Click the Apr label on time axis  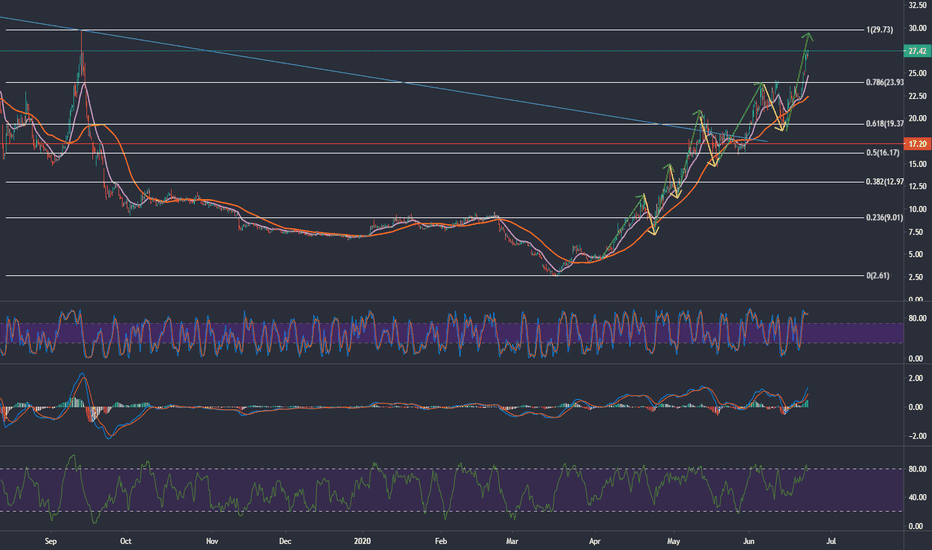[x=594, y=541]
